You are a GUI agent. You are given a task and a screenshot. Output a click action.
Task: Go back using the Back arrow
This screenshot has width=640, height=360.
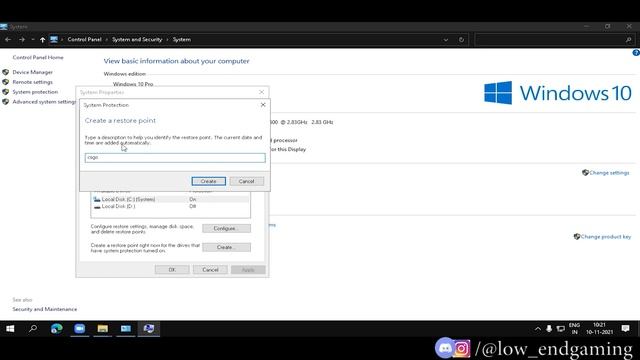[8, 40]
